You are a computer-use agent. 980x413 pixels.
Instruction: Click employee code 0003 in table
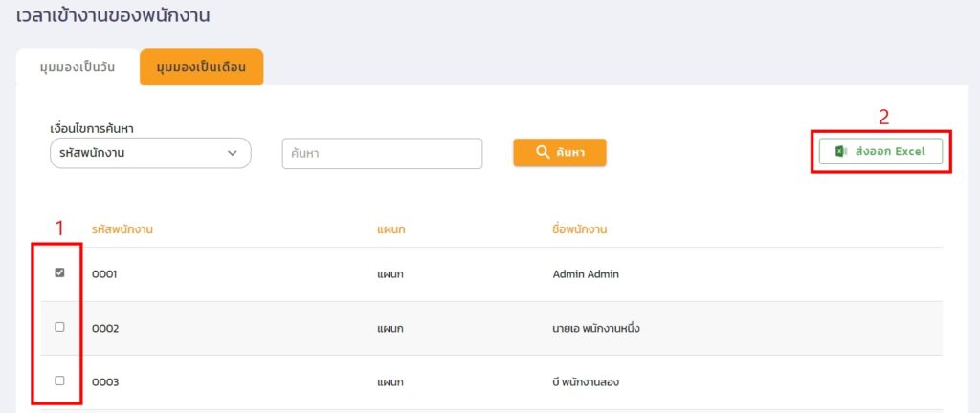(103, 382)
